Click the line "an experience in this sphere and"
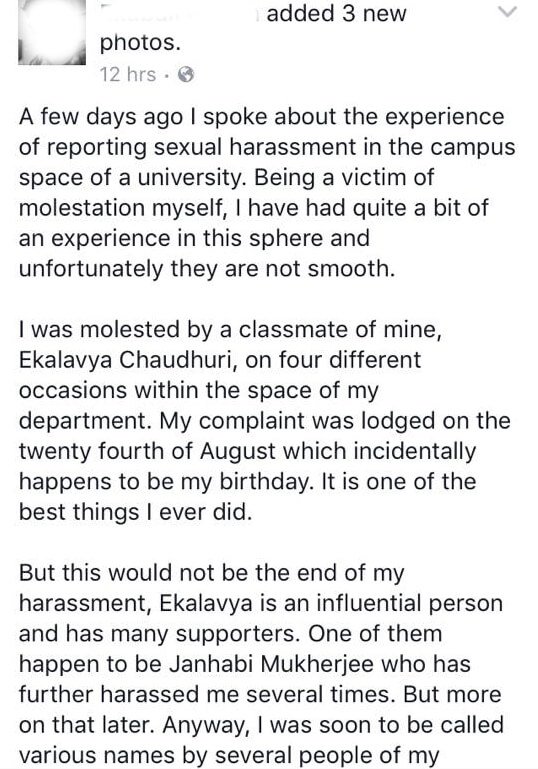 (x=194, y=239)
